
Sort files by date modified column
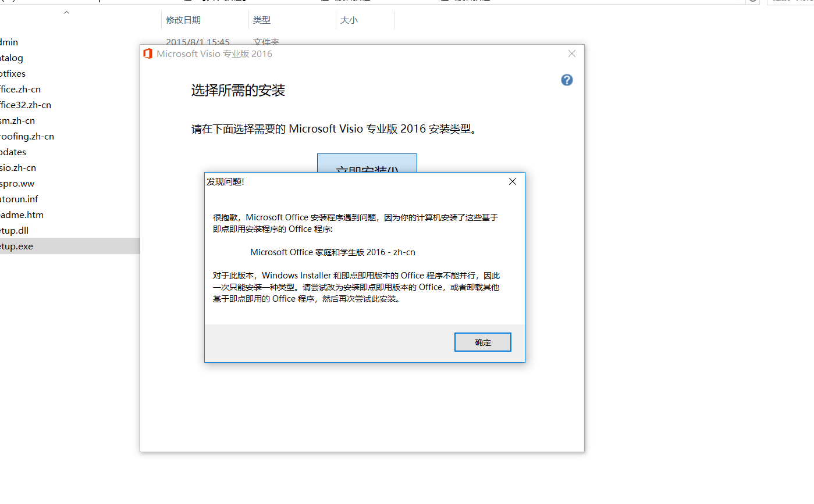[x=183, y=20]
